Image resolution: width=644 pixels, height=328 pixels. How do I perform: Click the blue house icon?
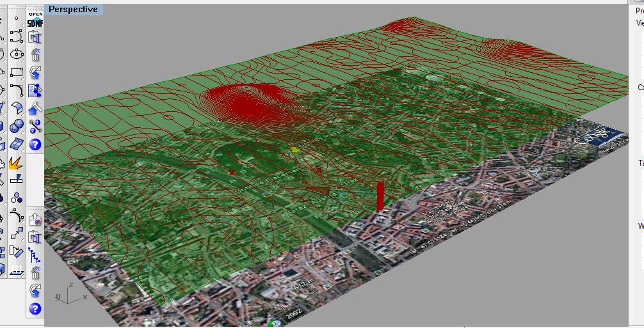pos(35,108)
